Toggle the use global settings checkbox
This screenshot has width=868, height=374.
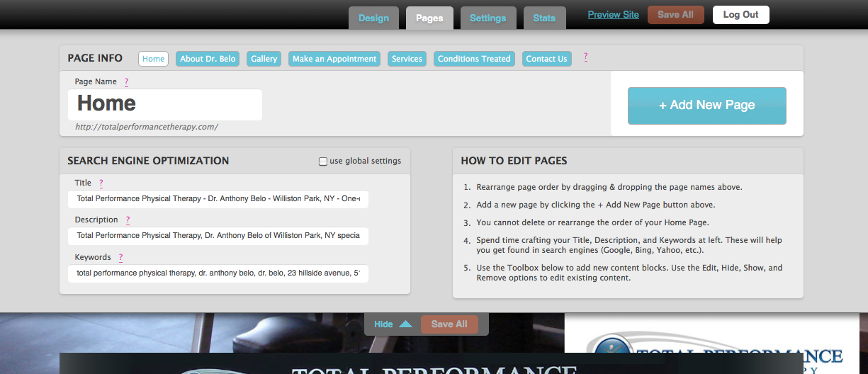[x=323, y=161]
